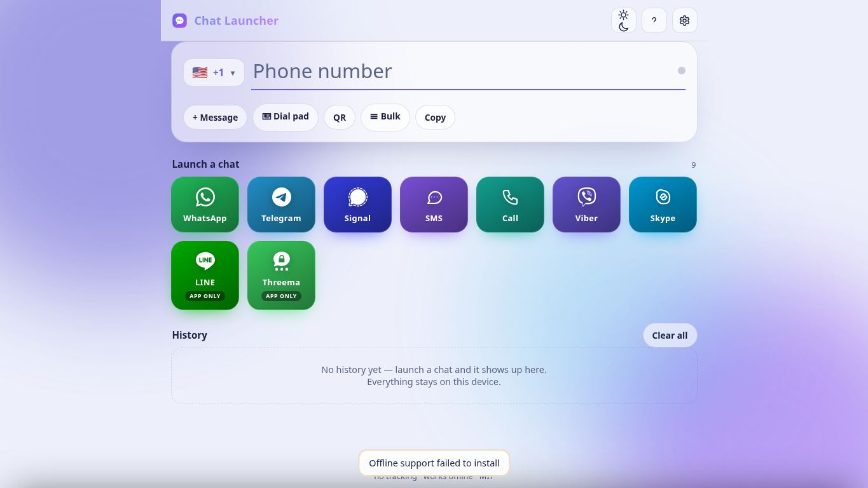
Task: Add a message with + Message
Action: (x=215, y=118)
